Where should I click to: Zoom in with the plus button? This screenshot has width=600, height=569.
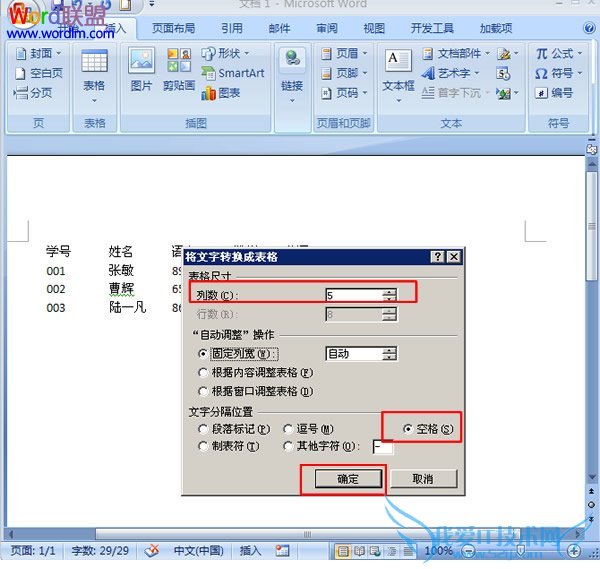point(574,551)
